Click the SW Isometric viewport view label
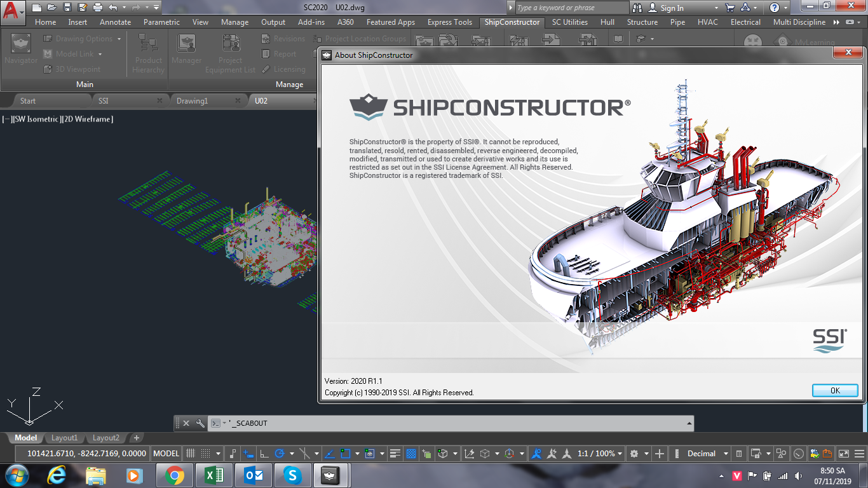Screen dimensions: 868x488 36,119
